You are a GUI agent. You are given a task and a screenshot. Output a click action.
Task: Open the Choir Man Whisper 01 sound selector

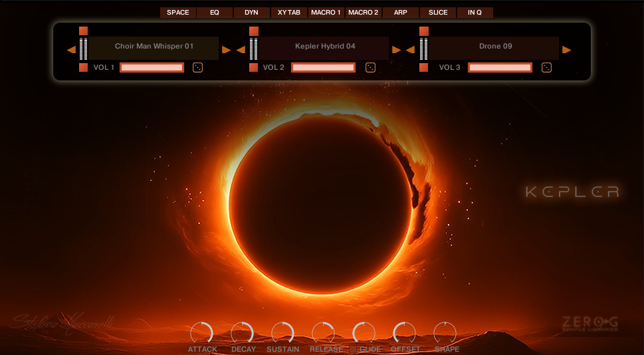coord(154,47)
